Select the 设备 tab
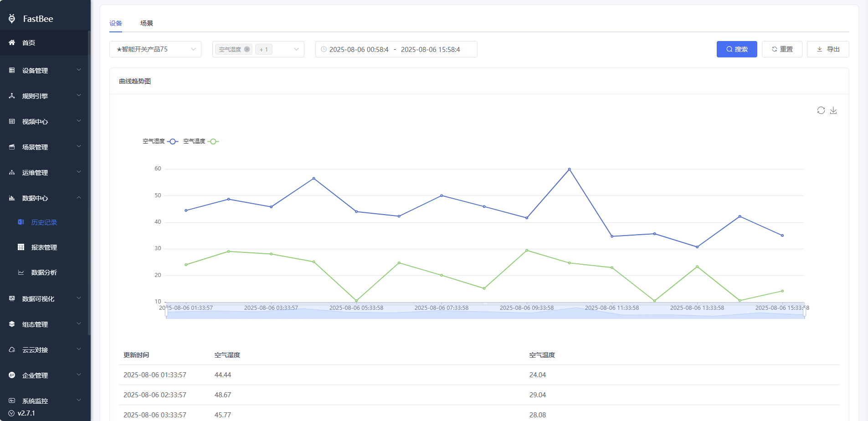This screenshot has width=868, height=421. (x=116, y=23)
